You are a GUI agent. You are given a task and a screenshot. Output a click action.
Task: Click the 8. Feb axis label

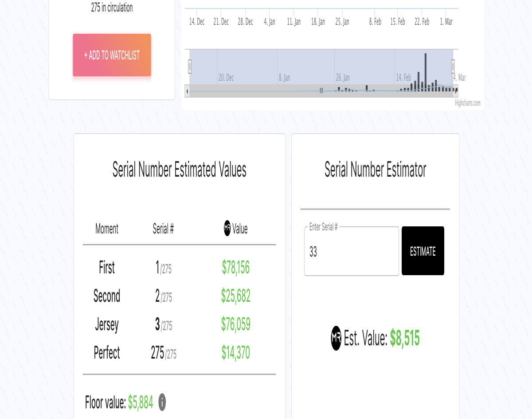[x=375, y=22]
